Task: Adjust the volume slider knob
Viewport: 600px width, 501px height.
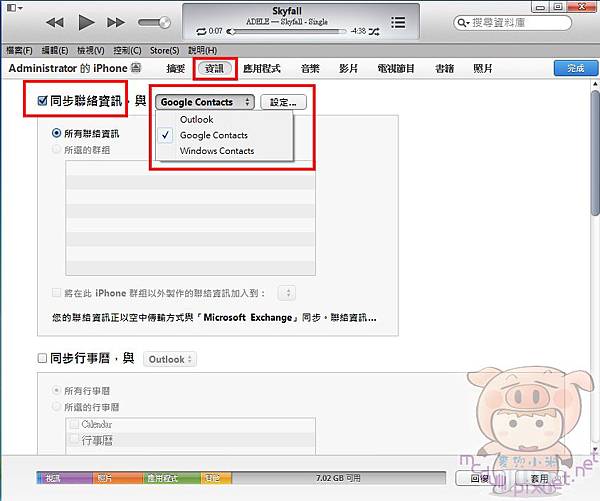Action: point(165,23)
